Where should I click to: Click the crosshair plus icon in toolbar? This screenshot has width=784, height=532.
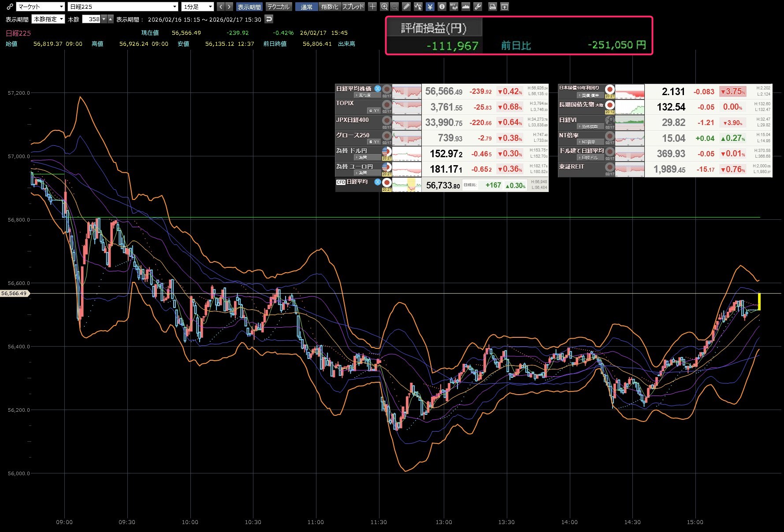372,7
